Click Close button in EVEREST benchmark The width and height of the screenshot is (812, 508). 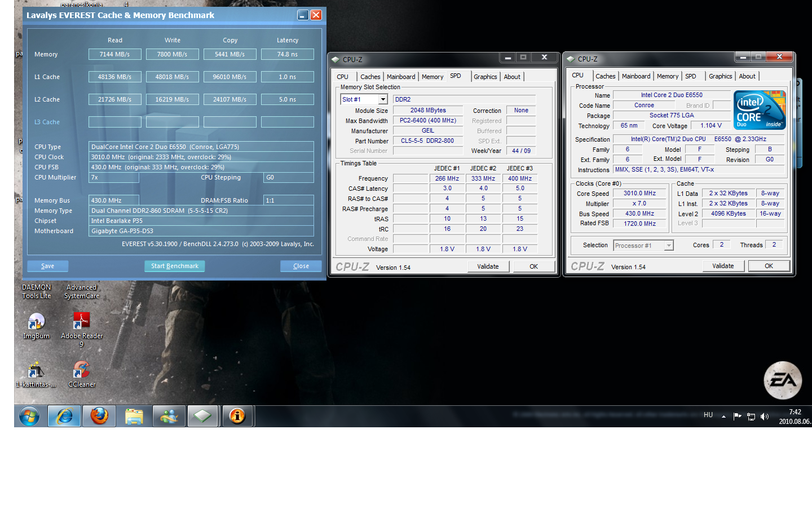(301, 266)
